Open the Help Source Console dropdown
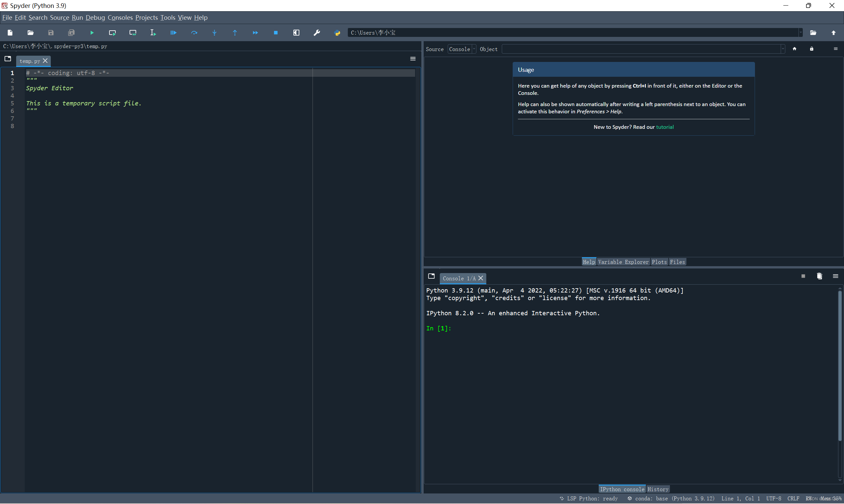Viewport: 844px width, 504px height. (x=462, y=49)
